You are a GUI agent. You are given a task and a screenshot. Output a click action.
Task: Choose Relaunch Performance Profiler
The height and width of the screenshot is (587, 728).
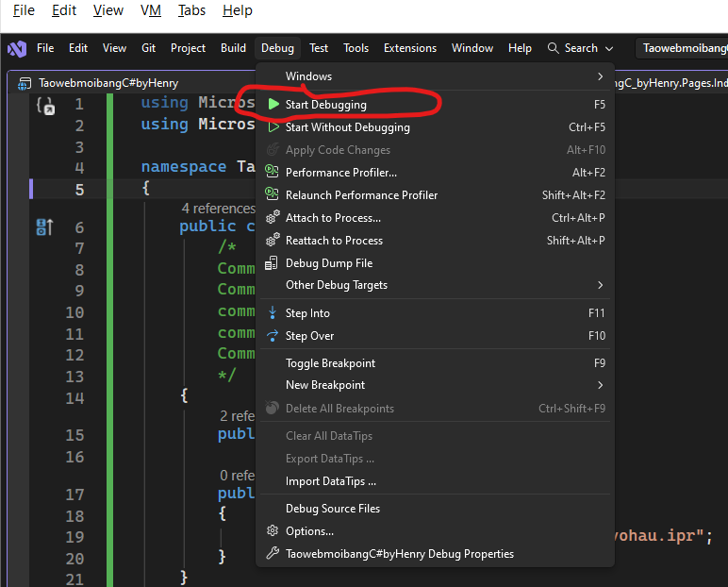tap(361, 195)
